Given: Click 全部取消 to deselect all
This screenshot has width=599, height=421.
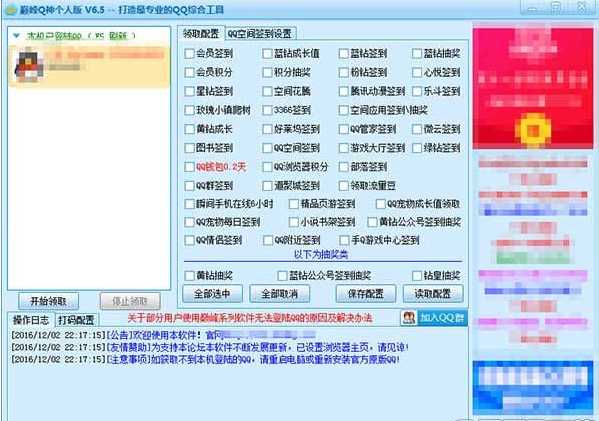Looking at the screenshot, I should point(279,294).
